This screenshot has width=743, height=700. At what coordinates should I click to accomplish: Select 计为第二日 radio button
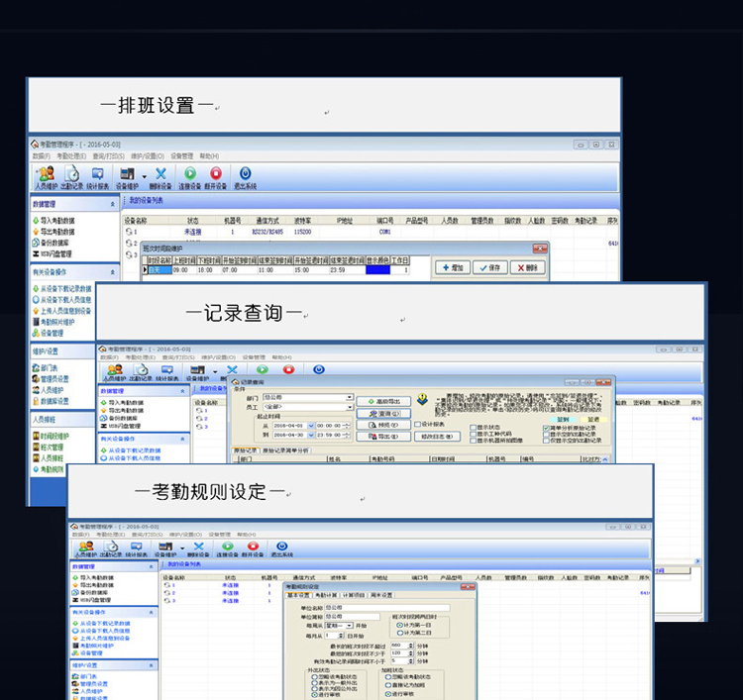coord(399,633)
